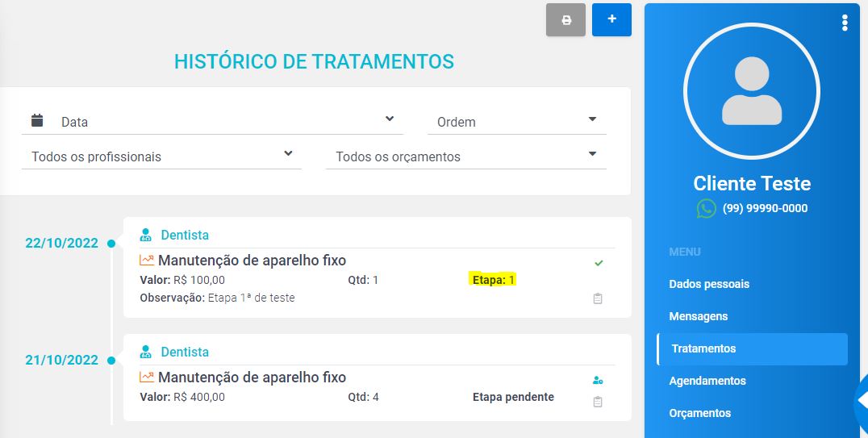Click highlighted Etapa: 1 text
Image resolution: width=868 pixels, height=438 pixels.
[493, 280]
